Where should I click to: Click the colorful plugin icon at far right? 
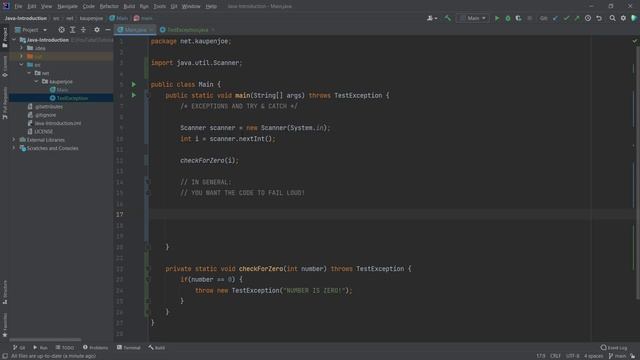[x=634, y=18]
